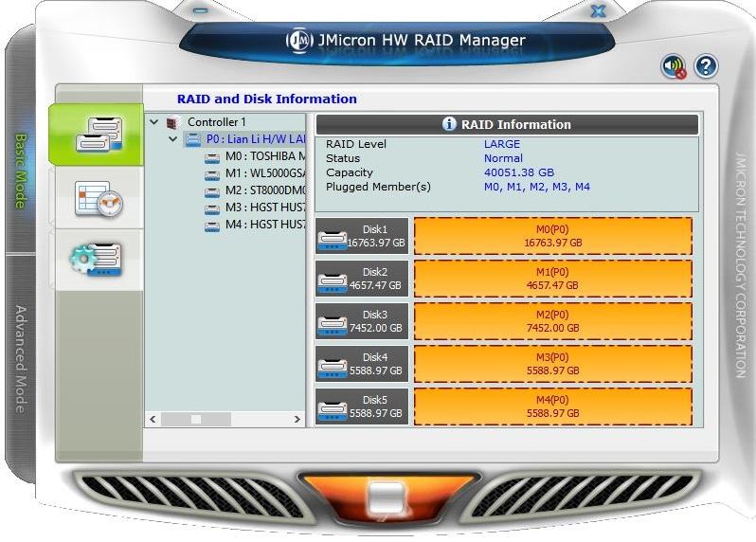
Task: Click the M1 WL5000GSA drive icon
Action: coord(211,174)
